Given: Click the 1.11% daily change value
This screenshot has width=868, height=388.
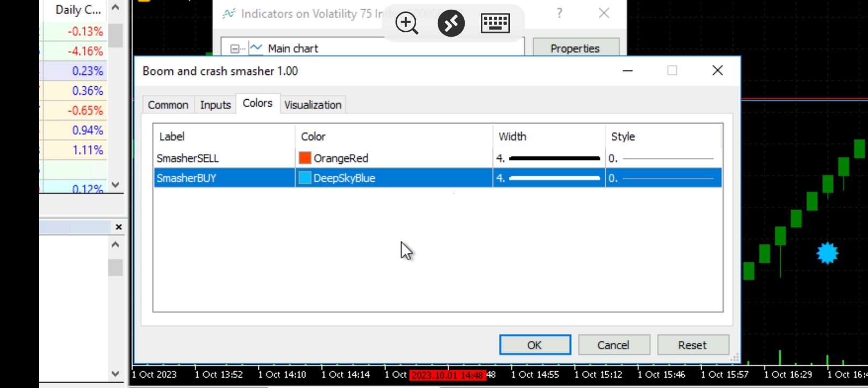Looking at the screenshot, I should 88,150.
